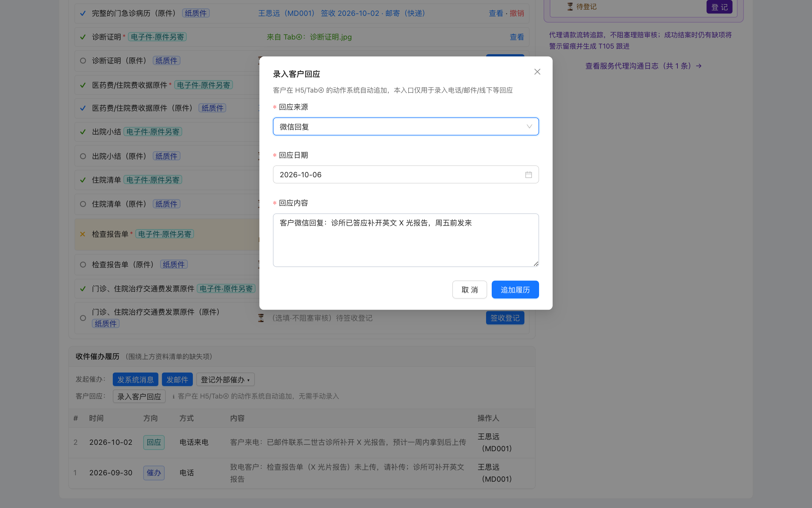
Task: Click 电子件·原件另寄 tag on 检查报告单
Action: pos(165,234)
